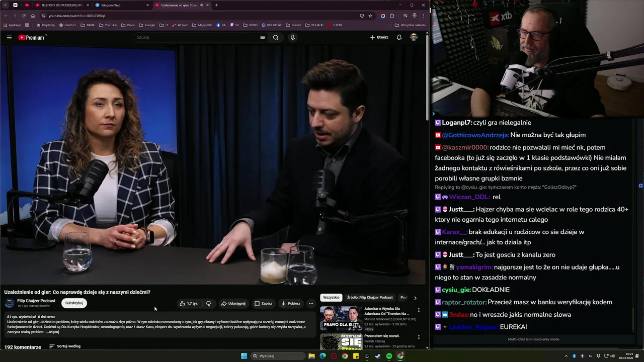Open the Mapy RPG bookmarks folder
The image size is (644, 362).
point(202,25)
